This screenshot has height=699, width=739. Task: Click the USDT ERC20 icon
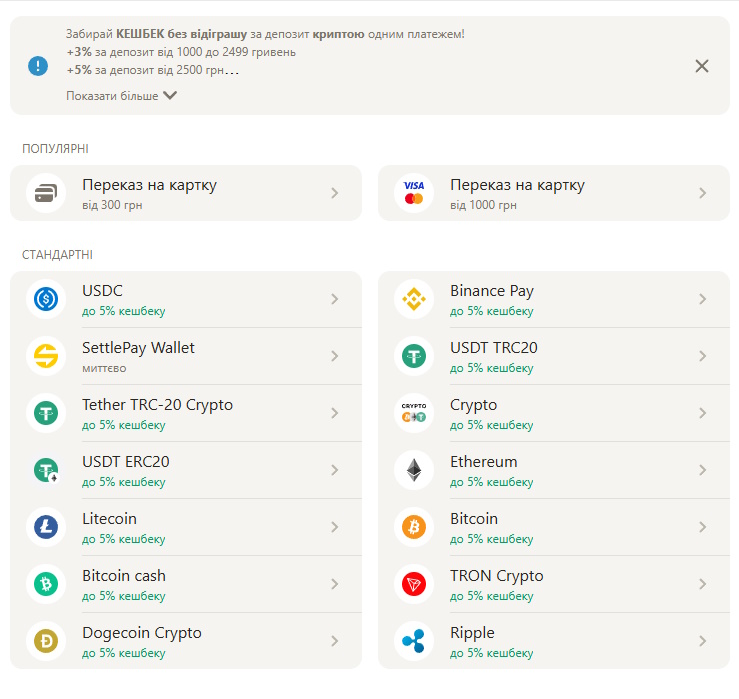click(46, 470)
